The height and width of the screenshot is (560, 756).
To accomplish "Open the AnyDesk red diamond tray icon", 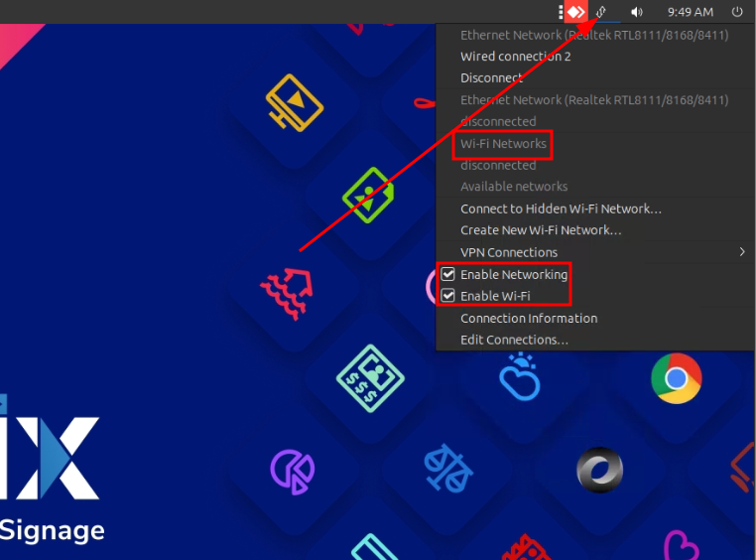I will [x=575, y=12].
